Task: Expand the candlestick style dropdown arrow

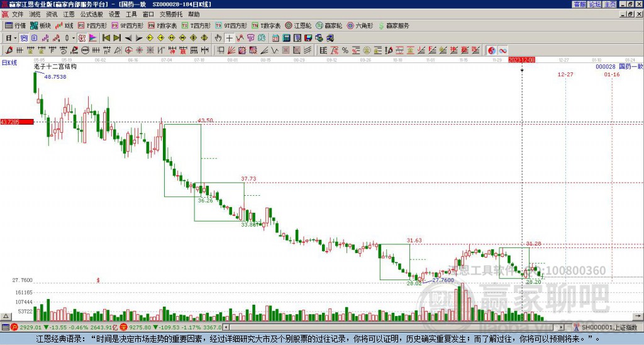Action: point(74,38)
